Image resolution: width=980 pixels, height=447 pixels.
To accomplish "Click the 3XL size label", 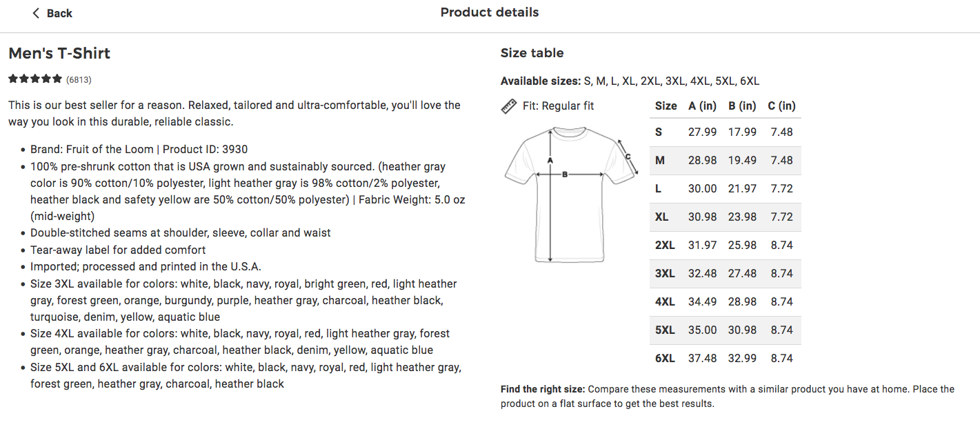I will (x=663, y=273).
